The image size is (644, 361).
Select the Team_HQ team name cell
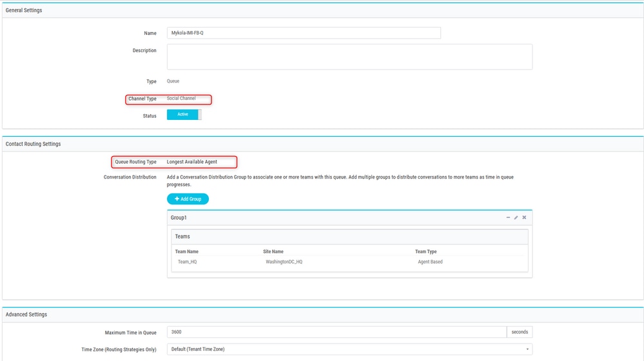pyautogui.click(x=188, y=262)
